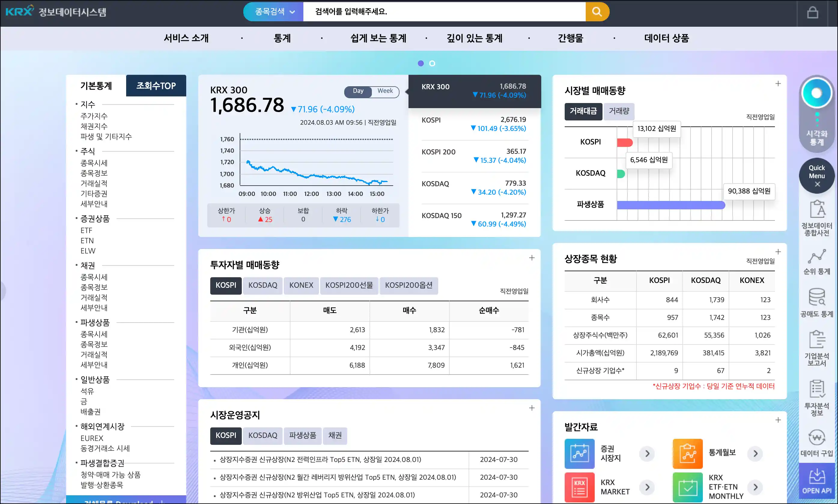The height and width of the screenshot is (504, 838).
Task: Open 채권지수 link in sidebar
Action: coord(94,126)
